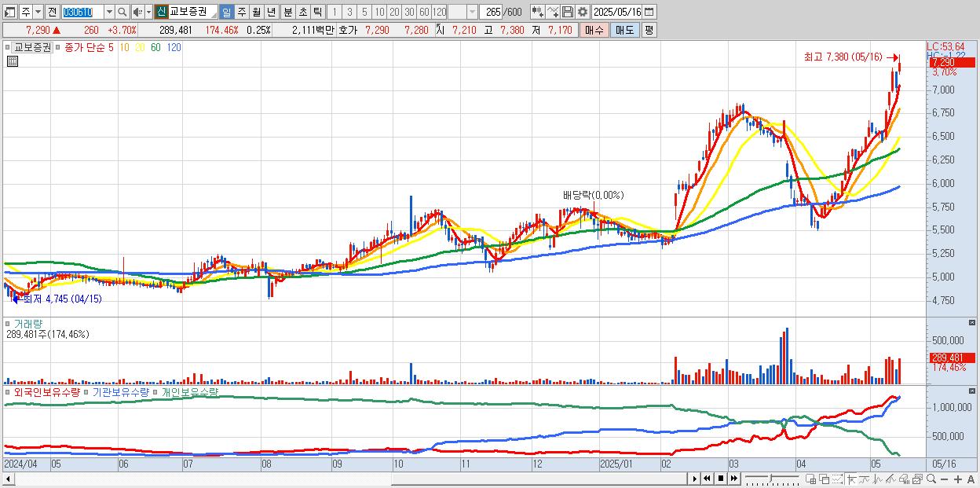Click the yellow 20 moving average legend
Screen dimensions: 980x488
point(140,47)
